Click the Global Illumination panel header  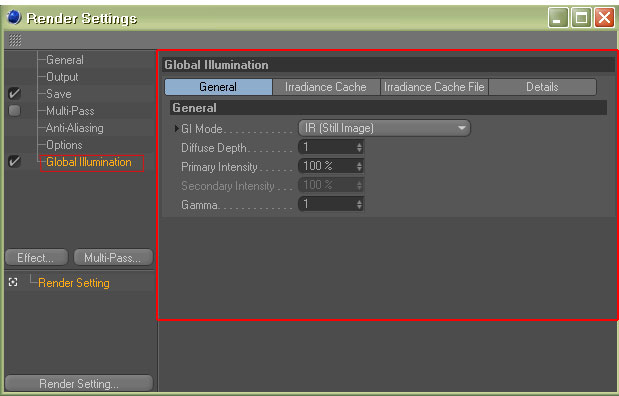click(388, 65)
